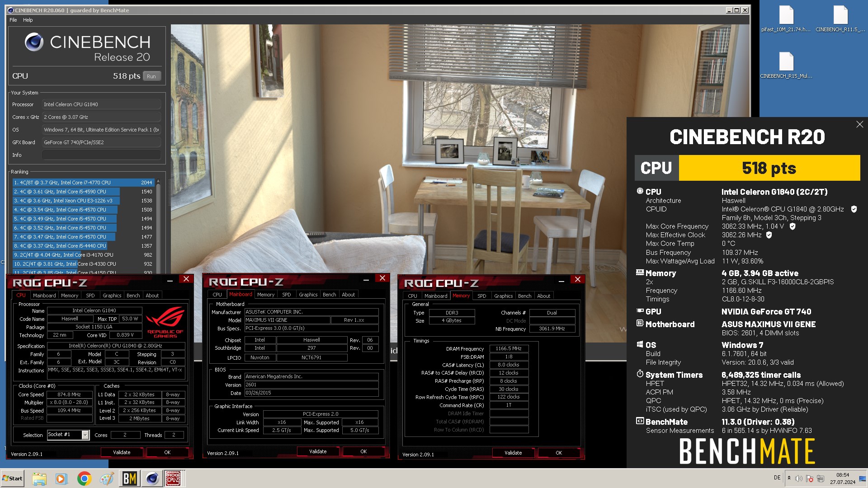Show hidden system tray icons
Viewport: 868px width, 488px height.
(x=789, y=478)
